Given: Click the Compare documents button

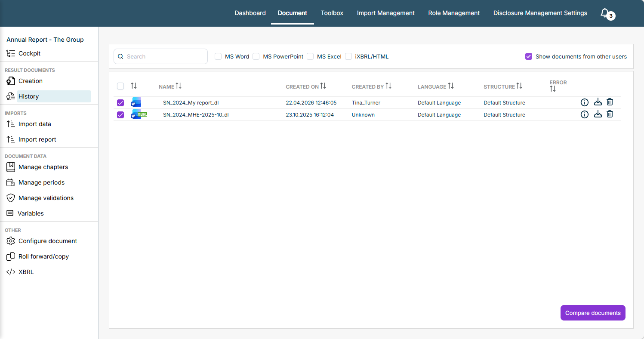Looking at the screenshot, I should tap(593, 313).
